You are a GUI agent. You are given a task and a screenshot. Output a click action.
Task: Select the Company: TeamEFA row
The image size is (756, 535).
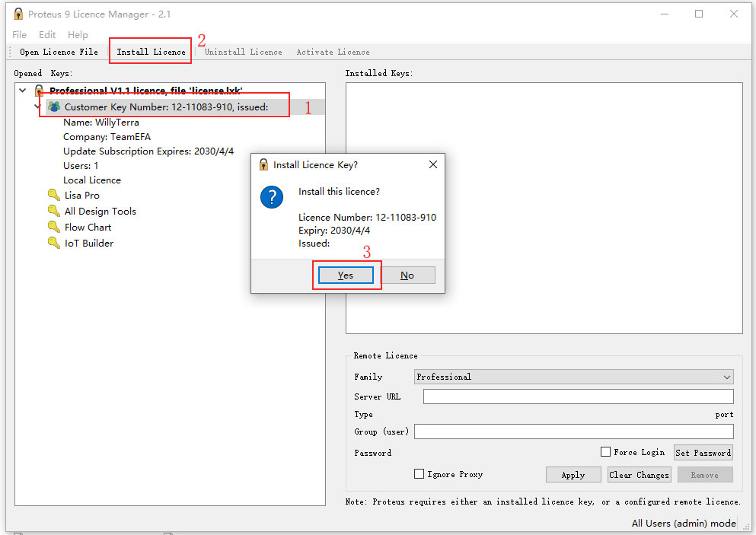[107, 137]
